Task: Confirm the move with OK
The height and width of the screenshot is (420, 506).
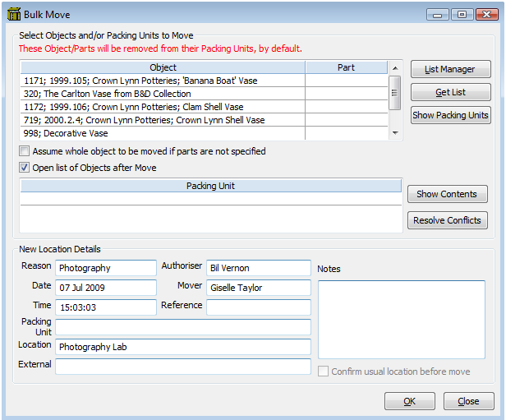Action: (410, 401)
